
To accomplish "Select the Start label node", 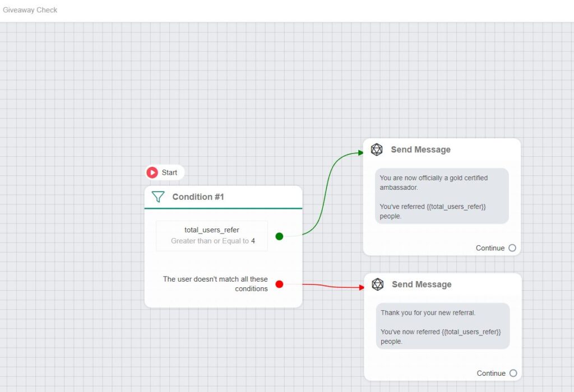I will click(x=165, y=172).
